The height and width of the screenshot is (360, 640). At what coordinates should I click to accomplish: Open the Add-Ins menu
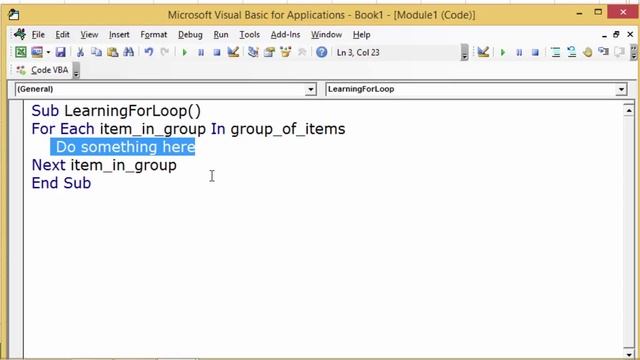285,35
